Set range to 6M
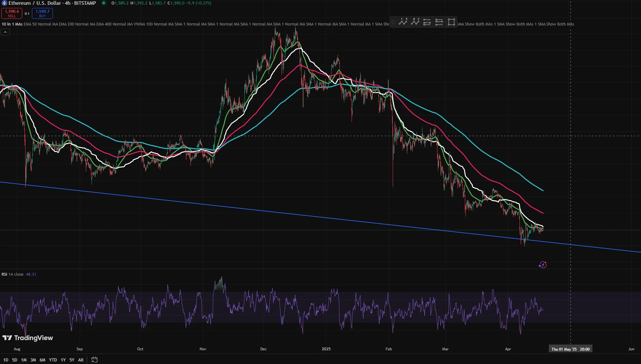 coord(43,360)
